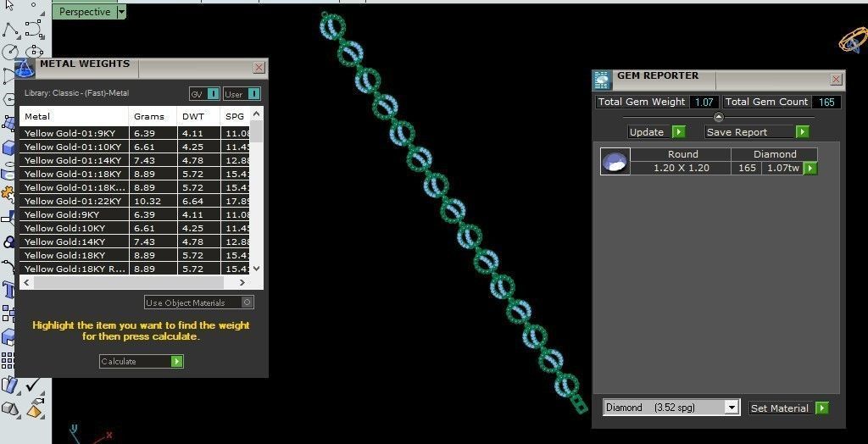Select the Yellow Gold:10KY row
The height and width of the screenshot is (444, 868).
pyautogui.click(x=135, y=228)
